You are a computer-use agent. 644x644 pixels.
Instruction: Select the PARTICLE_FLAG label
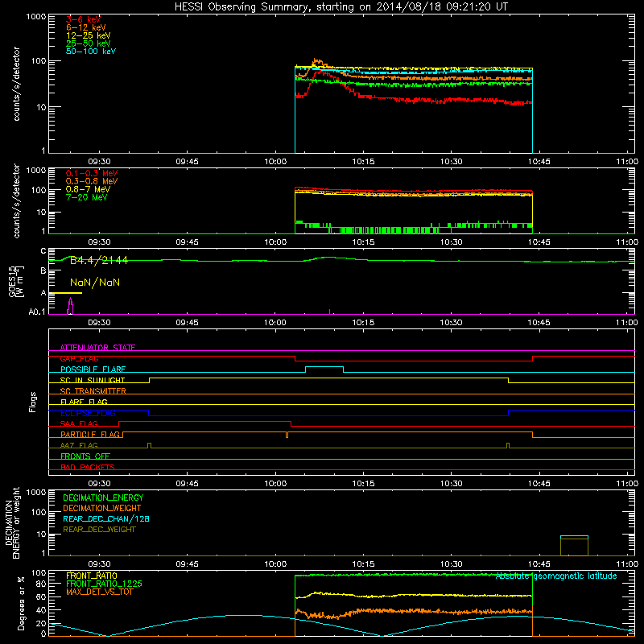coord(90,435)
